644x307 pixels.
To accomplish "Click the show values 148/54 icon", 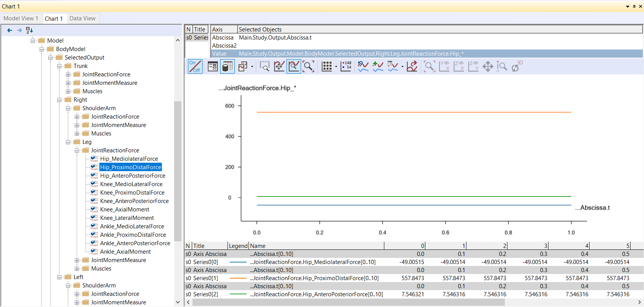I will click(x=346, y=66).
